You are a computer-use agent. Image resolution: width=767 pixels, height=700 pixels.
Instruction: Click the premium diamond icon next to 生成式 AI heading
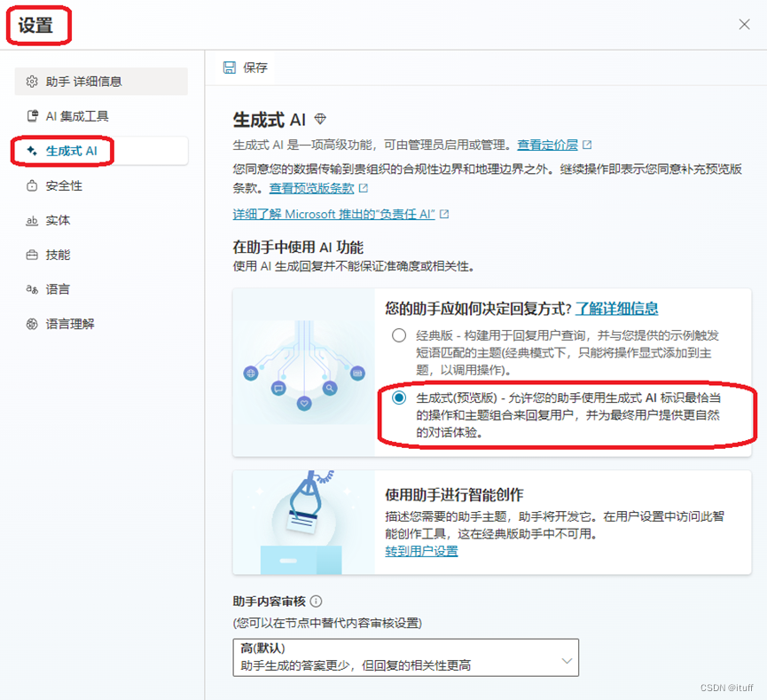[320, 119]
